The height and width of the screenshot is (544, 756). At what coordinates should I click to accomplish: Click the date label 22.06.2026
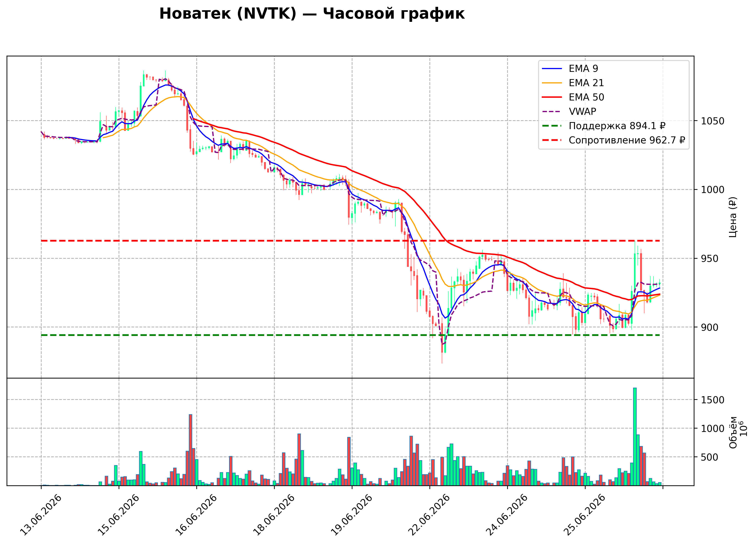429,515
